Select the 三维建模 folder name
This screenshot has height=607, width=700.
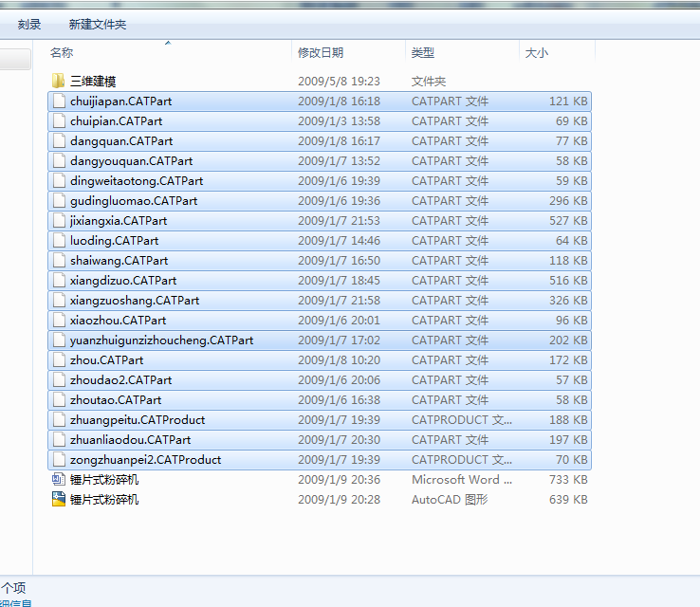pyautogui.click(x=93, y=82)
